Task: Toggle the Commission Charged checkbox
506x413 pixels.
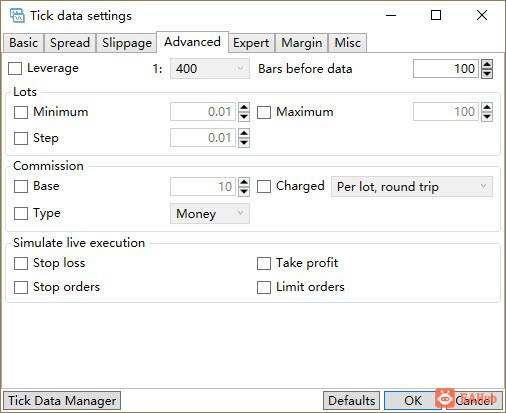Action: point(264,186)
